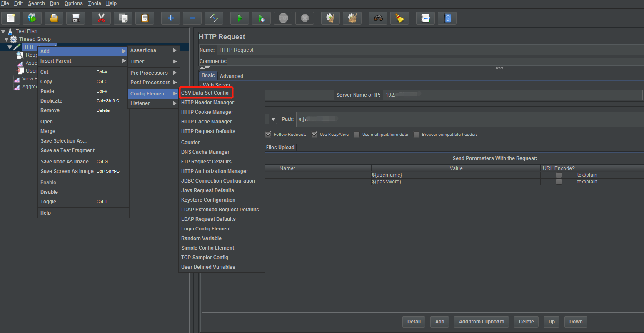
Task: Click the Detail button
Action: pos(414,322)
